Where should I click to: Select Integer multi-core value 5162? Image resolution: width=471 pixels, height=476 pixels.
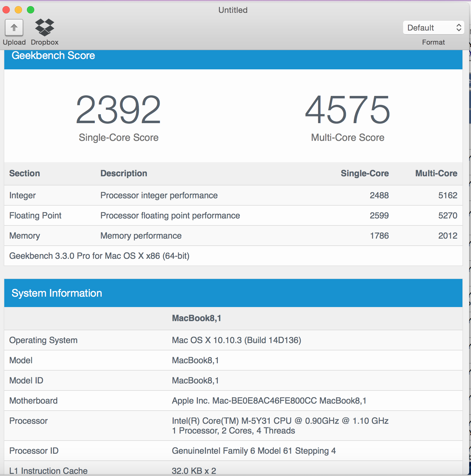(x=448, y=196)
